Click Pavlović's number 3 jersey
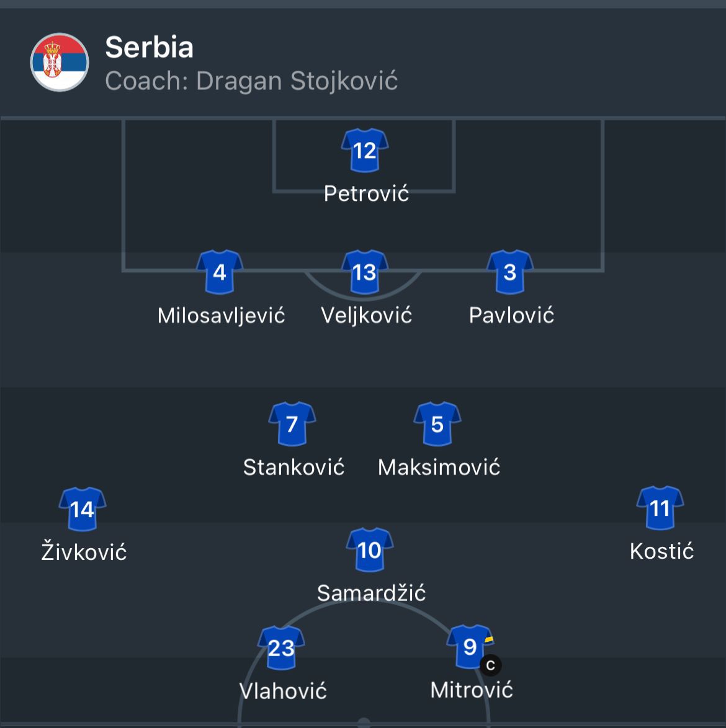The image size is (726, 728). coord(510,272)
